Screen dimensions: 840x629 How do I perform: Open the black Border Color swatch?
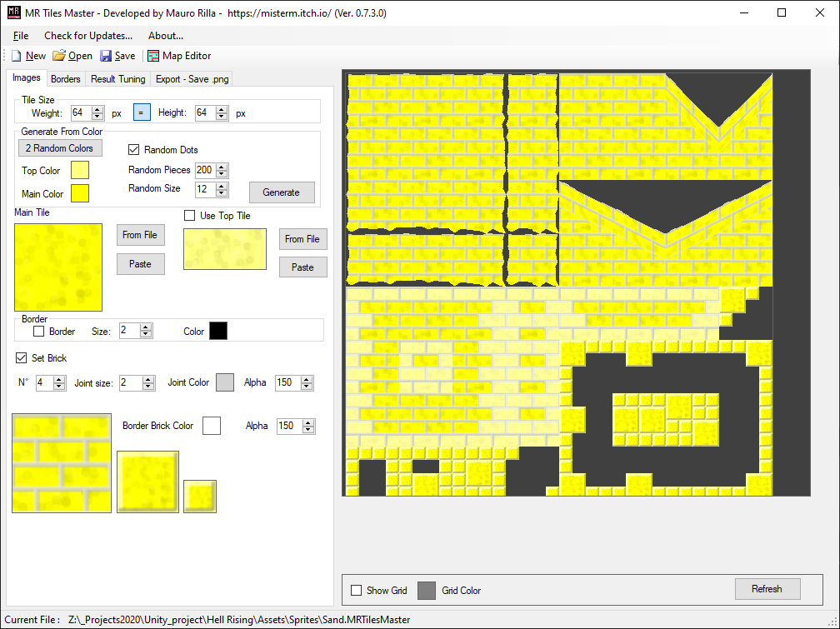coord(218,331)
